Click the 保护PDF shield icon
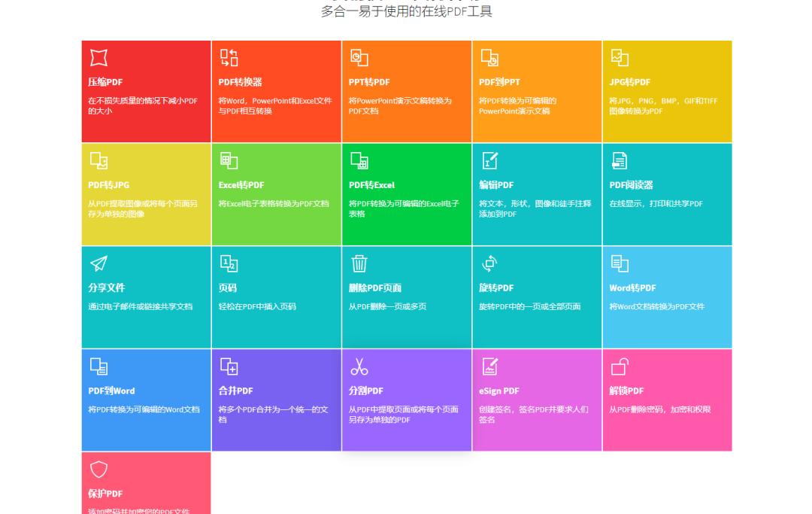812x514 pixels. (98, 469)
